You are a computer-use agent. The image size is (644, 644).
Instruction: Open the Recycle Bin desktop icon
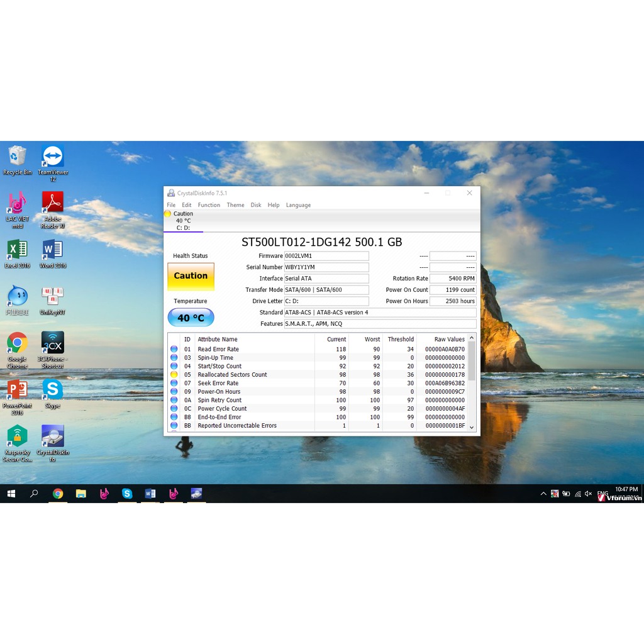(17, 157)
